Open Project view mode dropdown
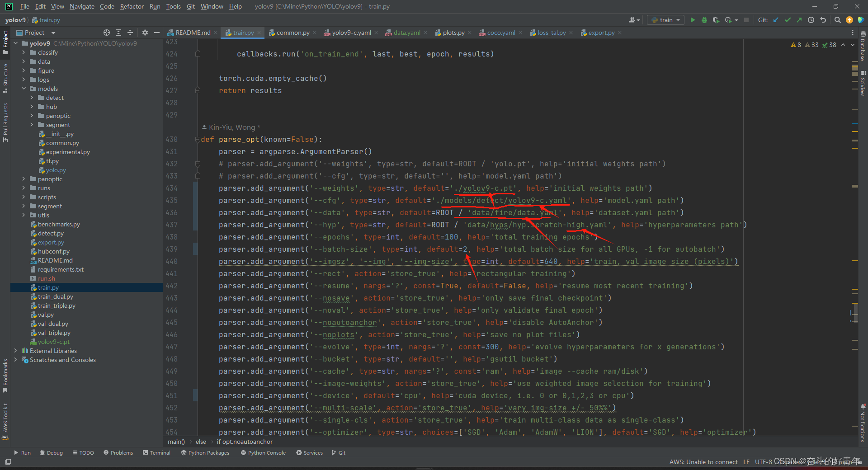The height and width of the screenshot is (470, 868). (53, 33)
